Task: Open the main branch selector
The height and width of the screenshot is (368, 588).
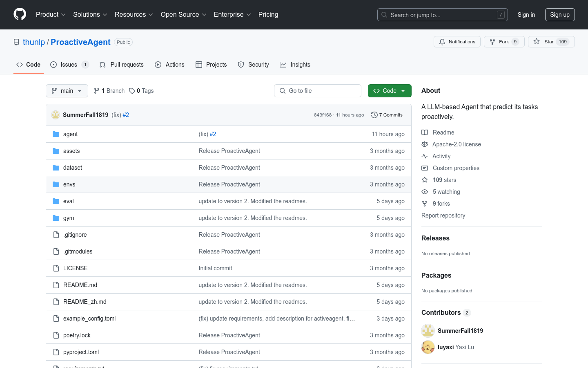Action: pyautogui.click(x=67, y=91)
